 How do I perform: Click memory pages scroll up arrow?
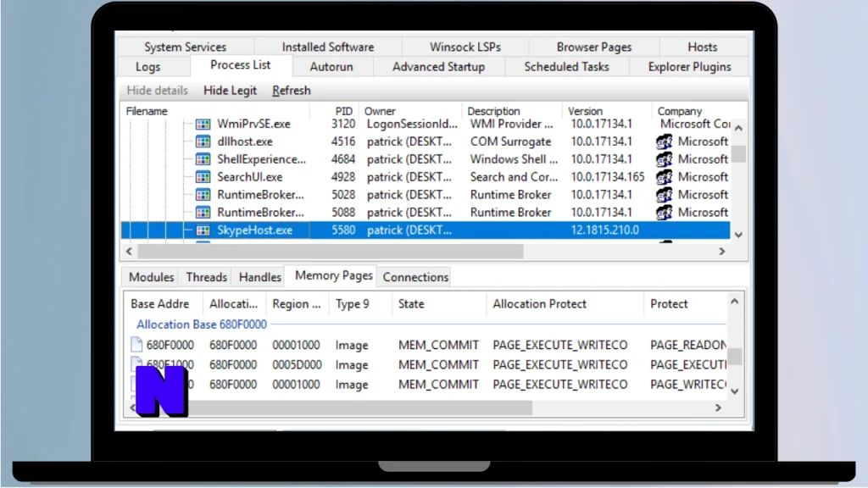coord(735,302)
